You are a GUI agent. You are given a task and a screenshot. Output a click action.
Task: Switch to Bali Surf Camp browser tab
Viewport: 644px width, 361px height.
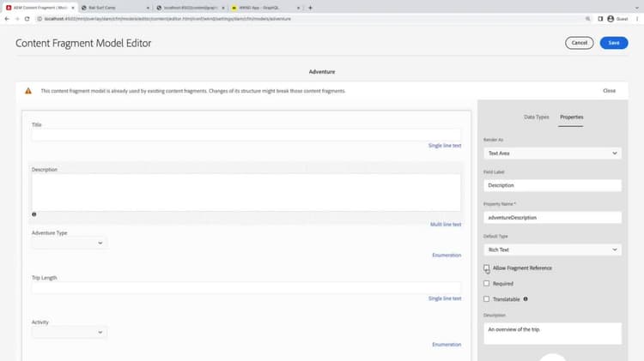(113, 8)
